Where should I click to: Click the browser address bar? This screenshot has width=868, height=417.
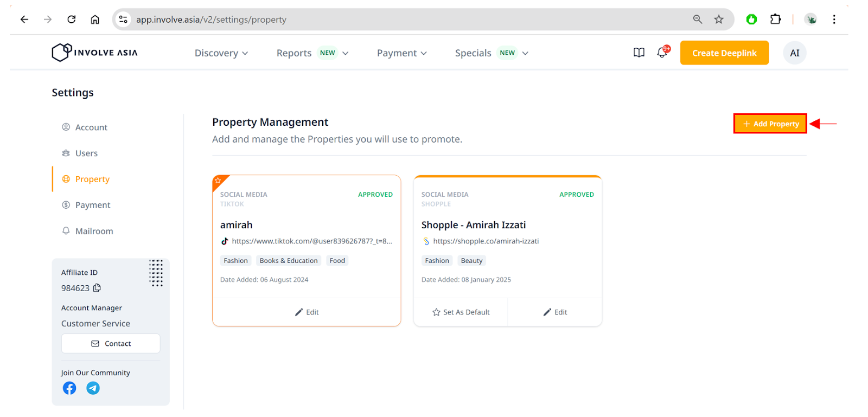(x=380, y=20)
